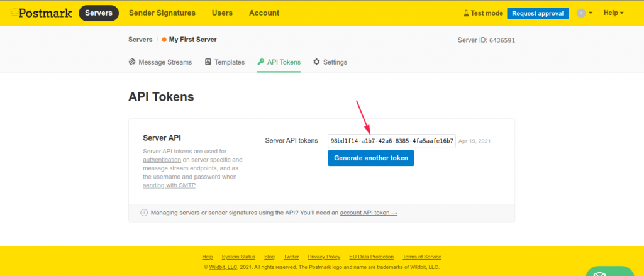644x276 pixels.
Task: Click the Servers breadcrumb link
Action: [x=140, y=40]
